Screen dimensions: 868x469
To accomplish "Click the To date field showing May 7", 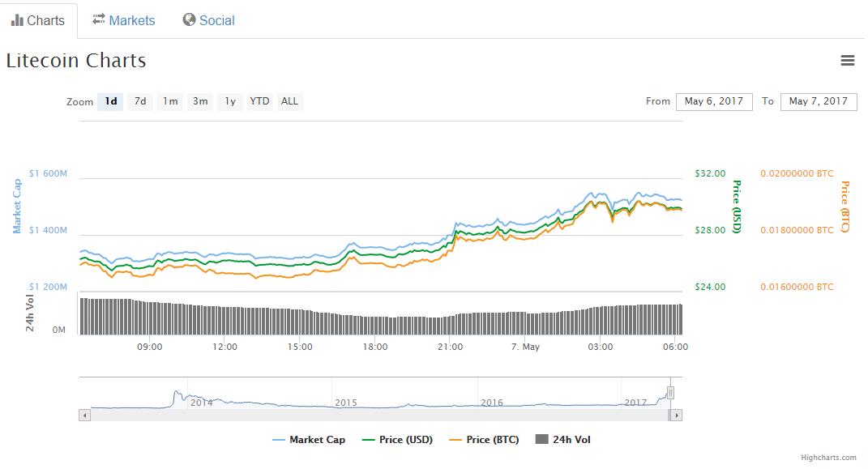I will point(819,101).
